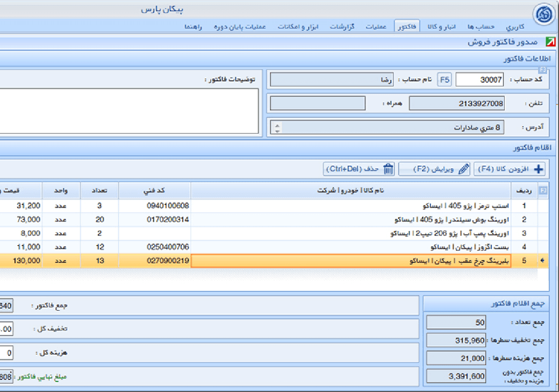
Task: Click the F5 account lookup button
Action: coord(444,80)
